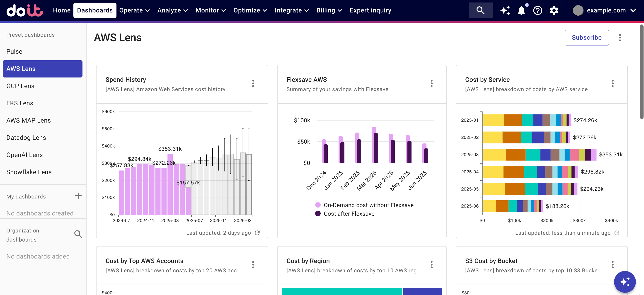
Task: Open the floating AI assistant button
Action: tap(625, 282)
